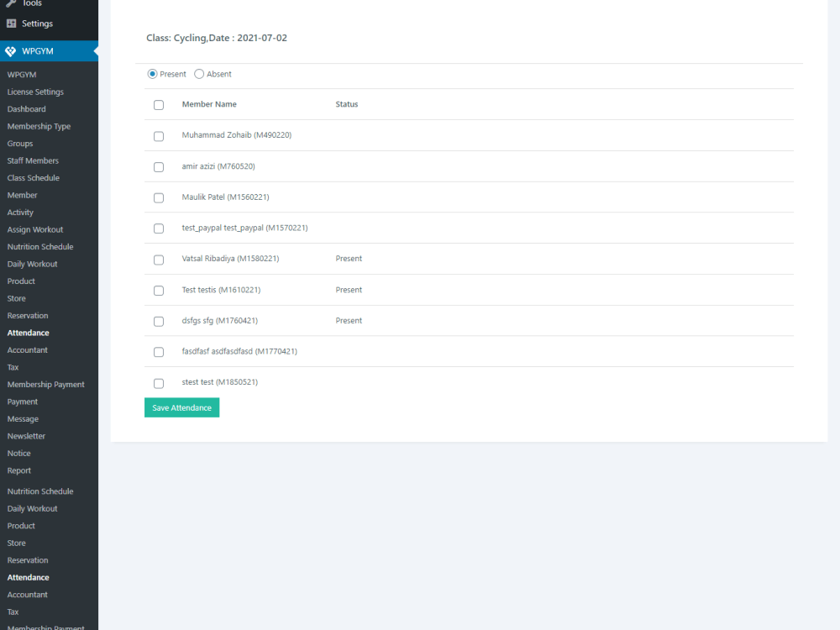Toggle the select-all checkbox beside Member Name
840x630 pixels.
tap(159, 105)
